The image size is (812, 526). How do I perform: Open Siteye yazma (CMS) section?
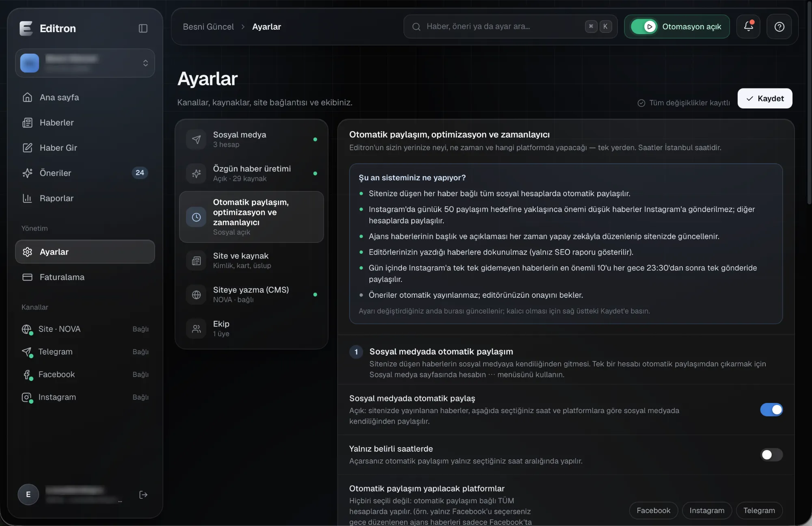point(251,294)
